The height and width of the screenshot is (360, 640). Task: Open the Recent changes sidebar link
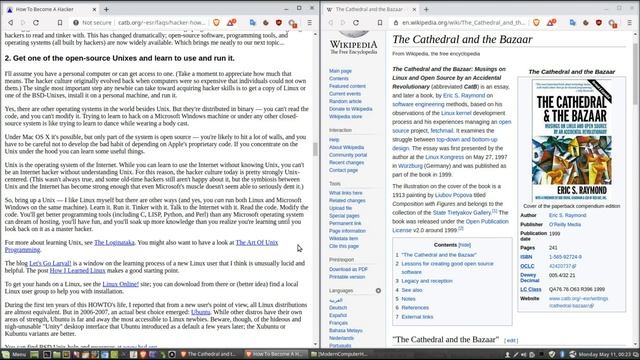click(x=347, y=162)
